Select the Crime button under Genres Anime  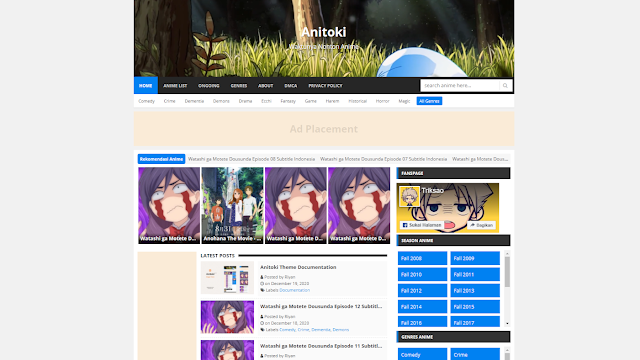click(475, 354)
